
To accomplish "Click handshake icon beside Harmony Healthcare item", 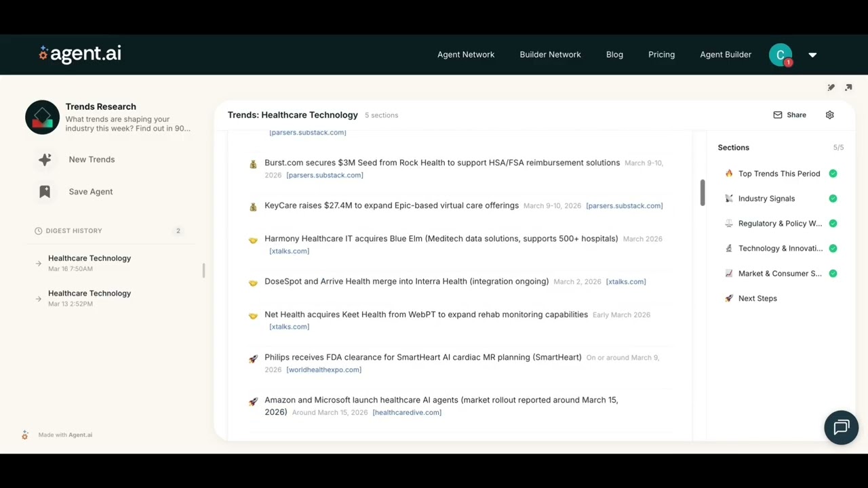I will tap(253, 240).
